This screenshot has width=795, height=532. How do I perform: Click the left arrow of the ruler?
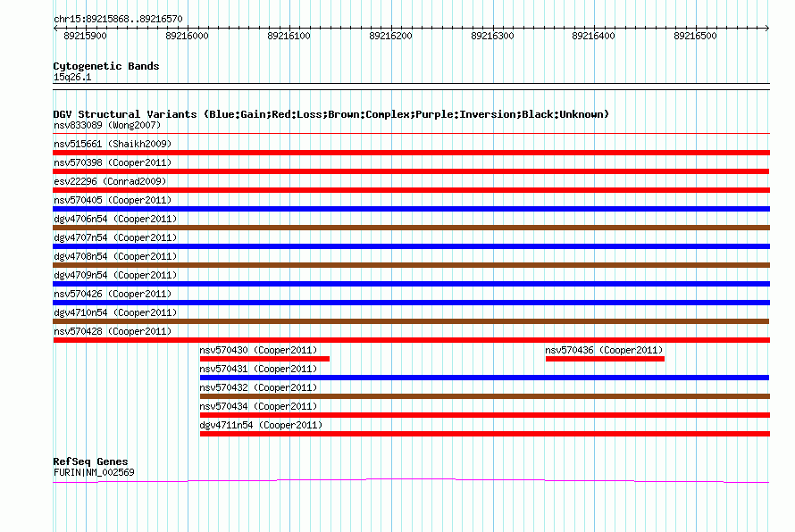55,28
